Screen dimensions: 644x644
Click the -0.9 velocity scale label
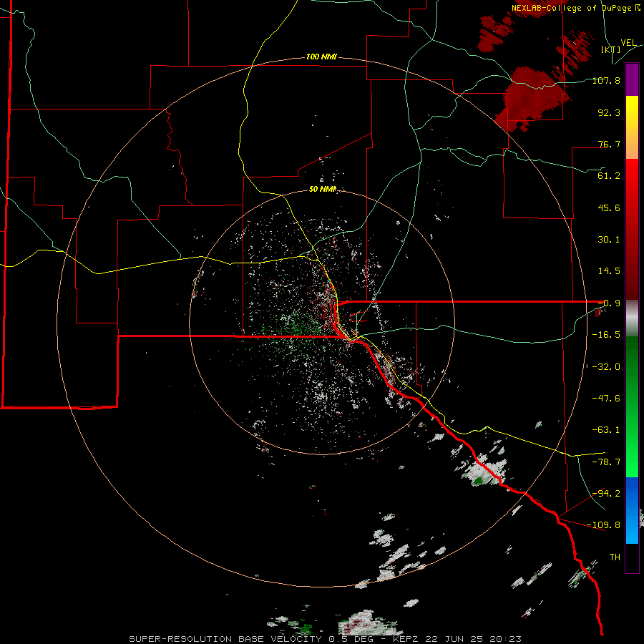(x=609, y=303)
